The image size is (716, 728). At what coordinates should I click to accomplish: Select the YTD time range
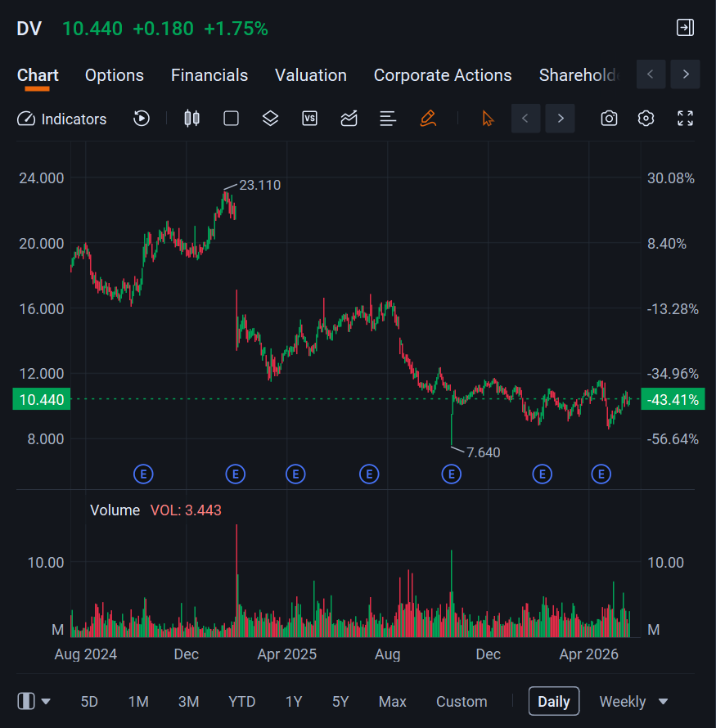[242, 701]
